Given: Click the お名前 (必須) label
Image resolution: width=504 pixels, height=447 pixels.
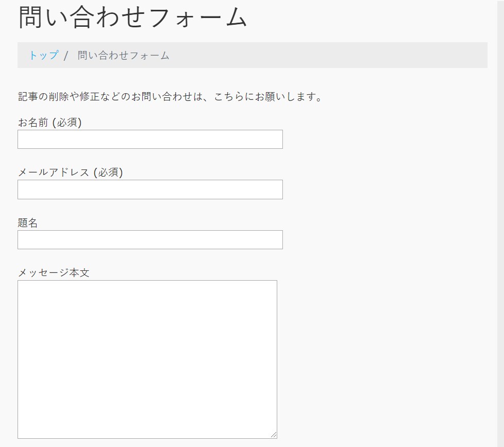Looking at the screenshot, I should [x=50, y=123].
